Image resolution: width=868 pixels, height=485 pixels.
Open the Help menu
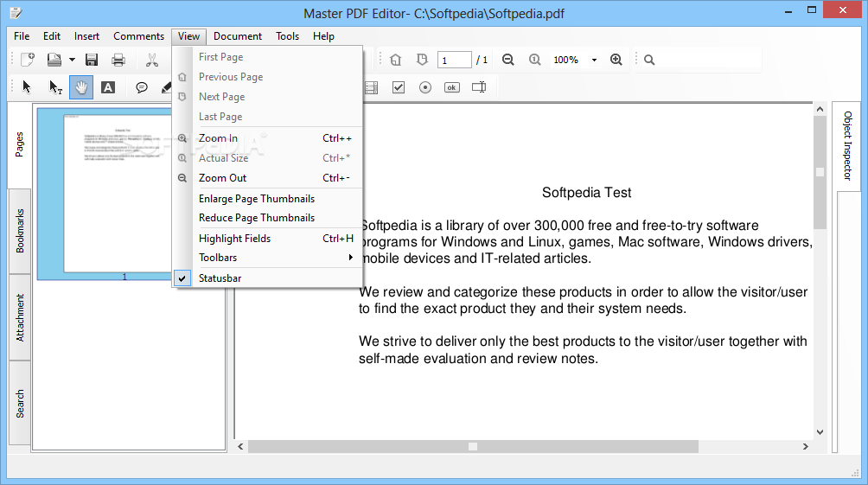[323, 36]
